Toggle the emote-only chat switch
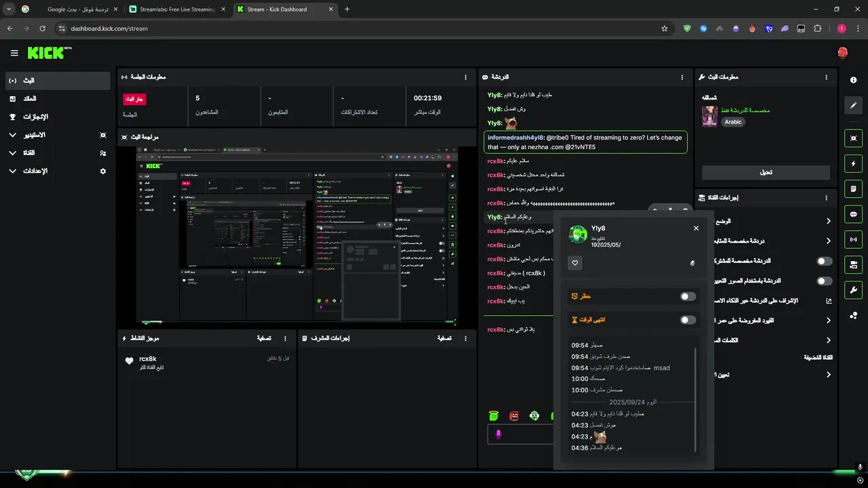 824,281
